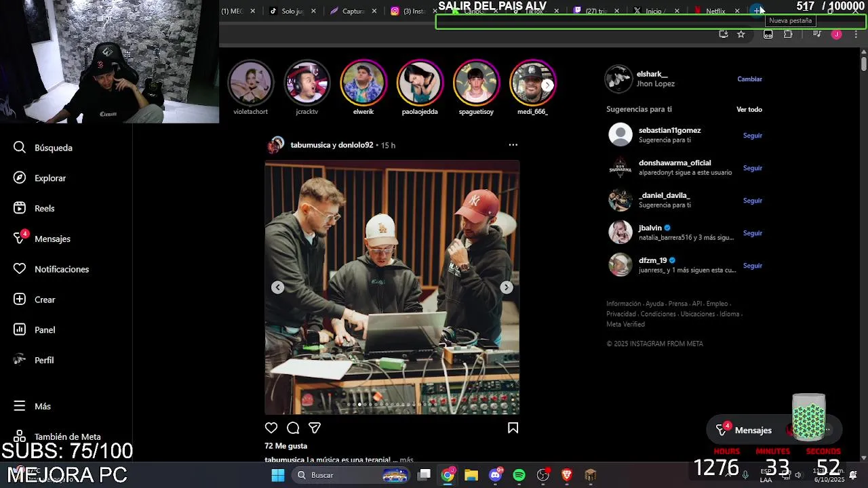Open the Panel dashboard

tap(35, 330)
